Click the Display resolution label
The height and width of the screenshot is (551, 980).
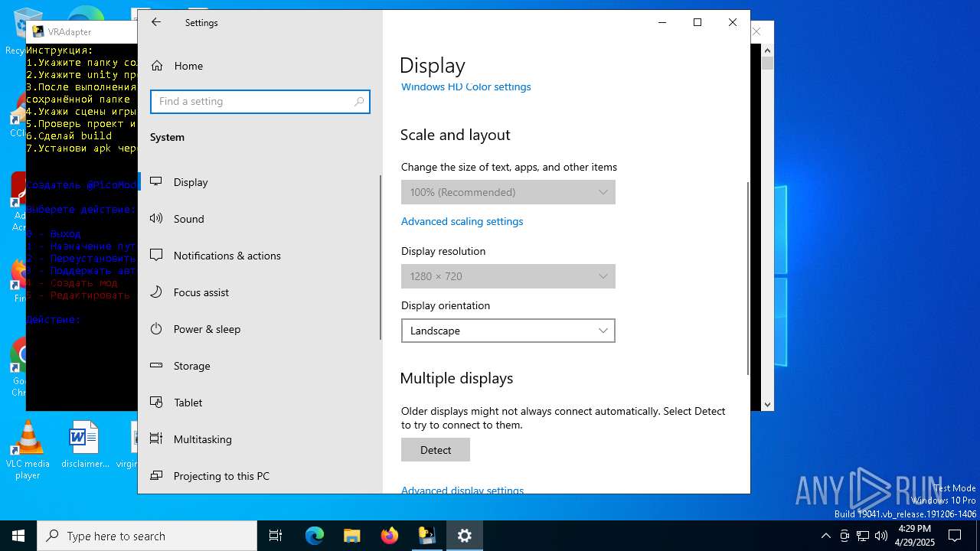443,251
